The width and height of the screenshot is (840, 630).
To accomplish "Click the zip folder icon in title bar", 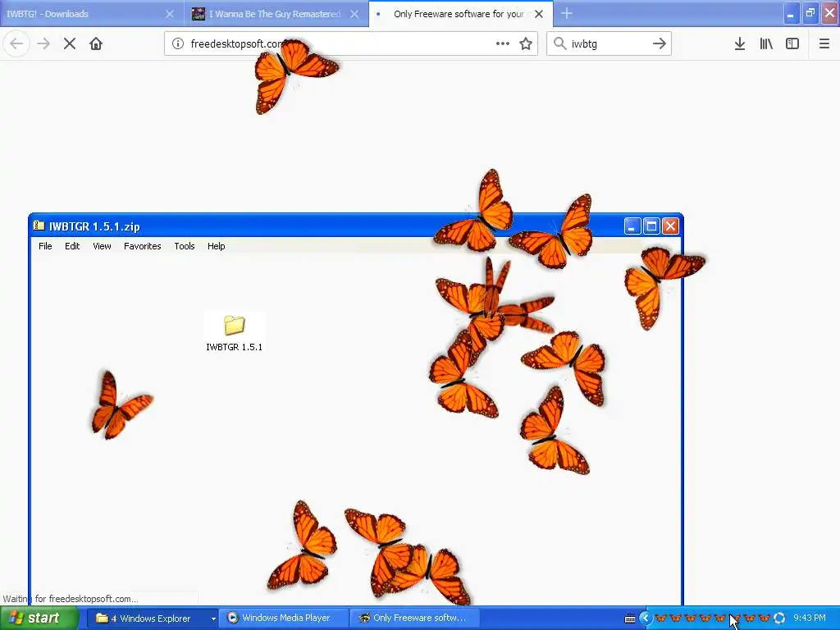I will [x=39, y=226].
